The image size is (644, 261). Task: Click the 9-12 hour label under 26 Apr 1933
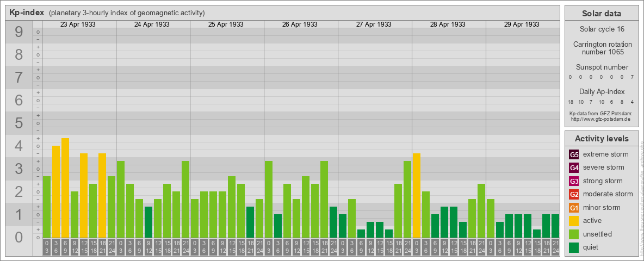(x=296, y=247)
